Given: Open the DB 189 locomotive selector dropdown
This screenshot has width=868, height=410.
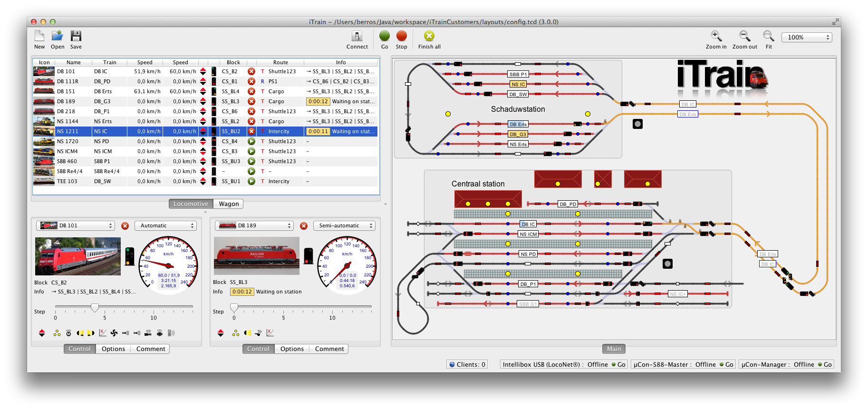Looking at the screenshot, I should click(255, 226).
